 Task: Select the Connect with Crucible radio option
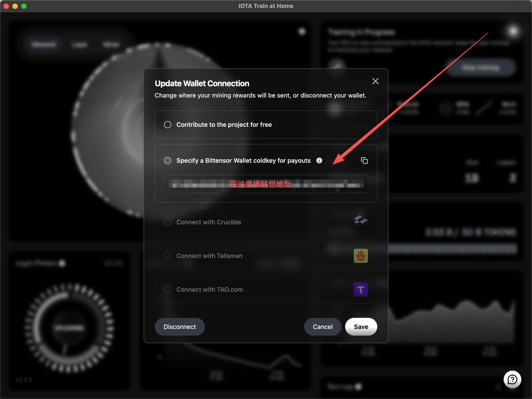pyautogui.click(x=168, y=222)
